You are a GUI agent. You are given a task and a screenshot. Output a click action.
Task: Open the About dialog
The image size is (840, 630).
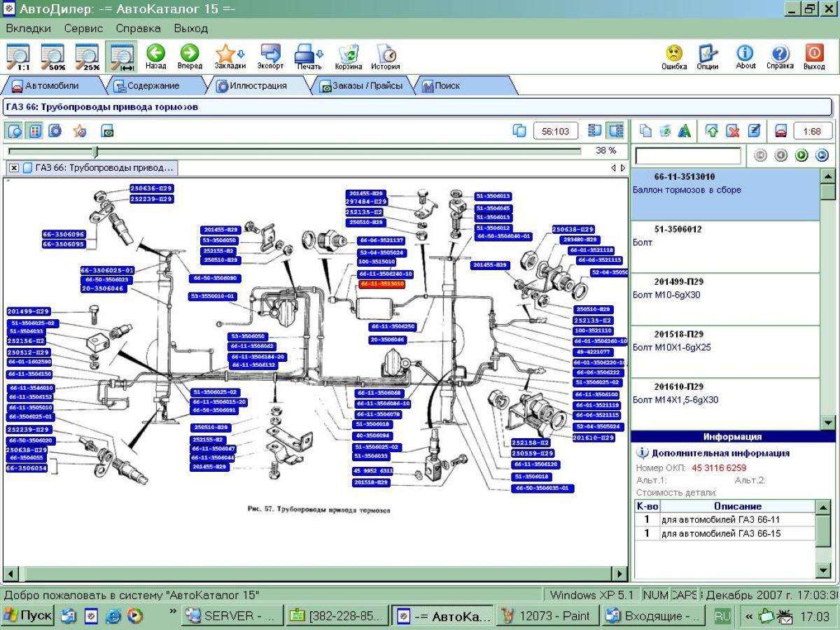[x=745, y=57]
